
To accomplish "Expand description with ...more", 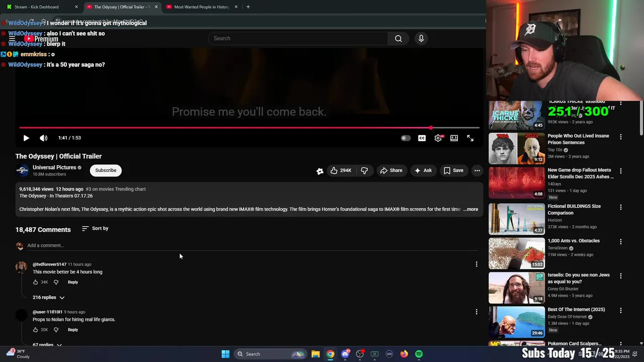I will 470,209.
